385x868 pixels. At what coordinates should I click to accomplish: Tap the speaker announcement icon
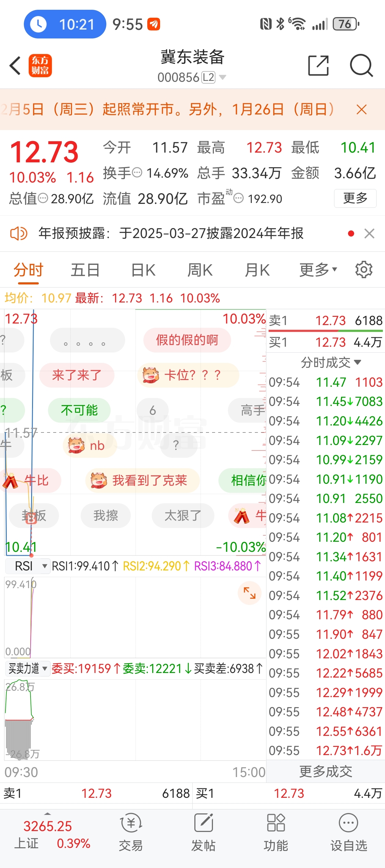[x=19, y=233]
